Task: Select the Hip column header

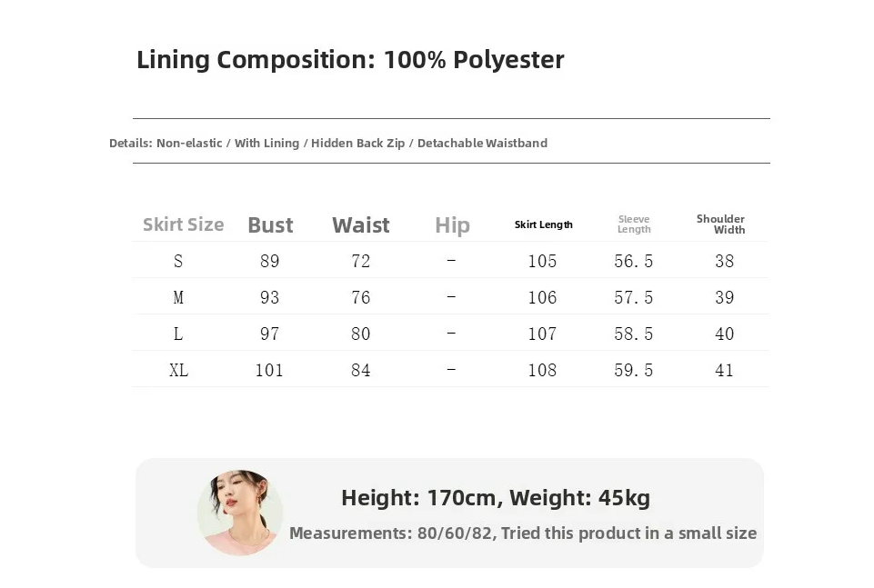Action: (452, 225)
